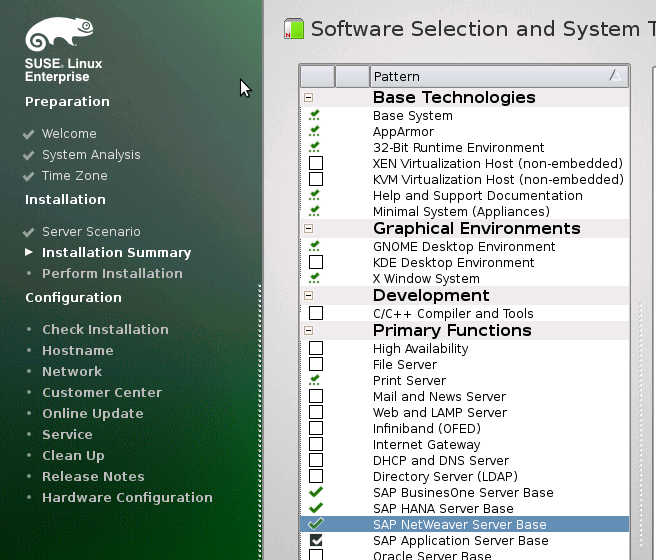
Task: Click Online Update step
Action: pyautogui.click(x=92, y=414)
